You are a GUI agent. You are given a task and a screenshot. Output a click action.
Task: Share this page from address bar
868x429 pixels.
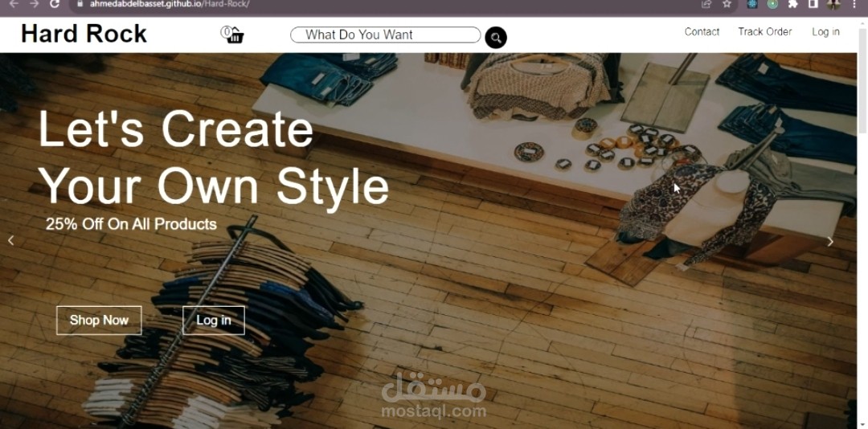click(x=706, y=4)
